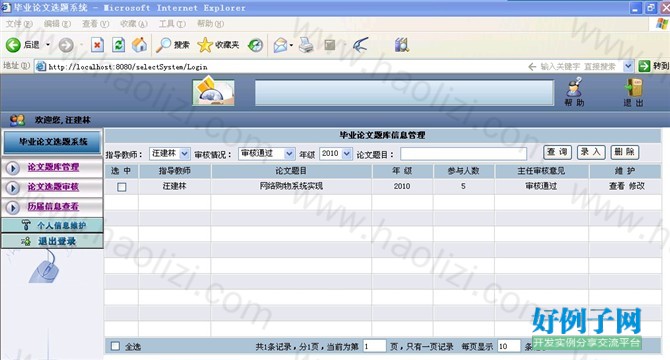Click the 参与人数 column header
The width and height of the screenshot is (670, 360).
coord(464,171)
